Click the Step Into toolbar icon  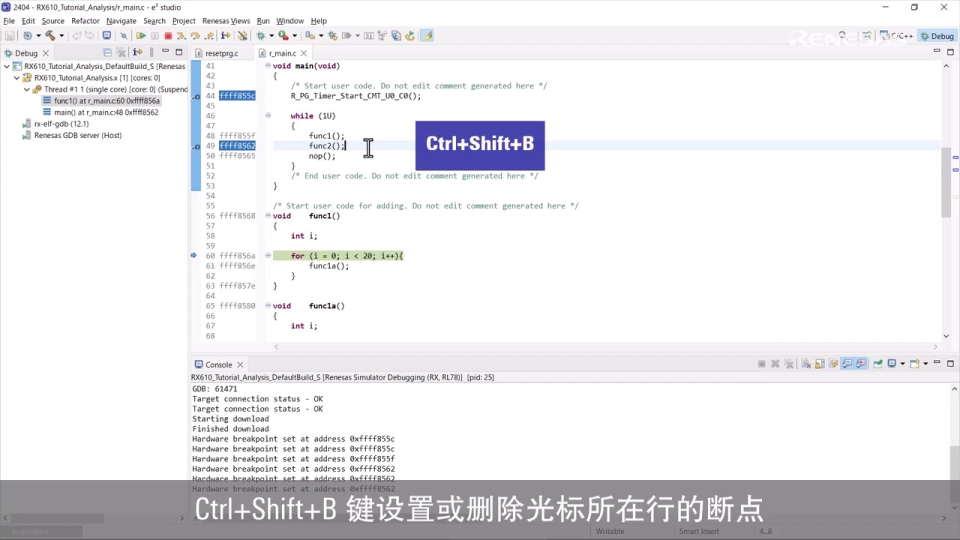coord(181,36)
